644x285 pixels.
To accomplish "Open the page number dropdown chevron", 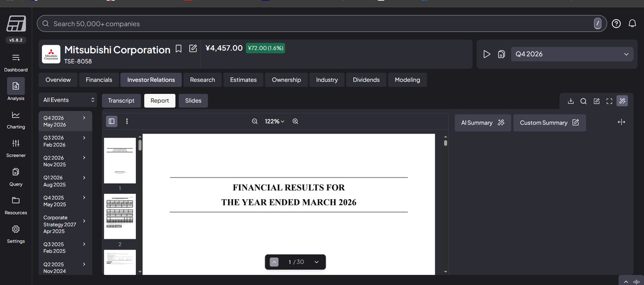I will [316, 262].
